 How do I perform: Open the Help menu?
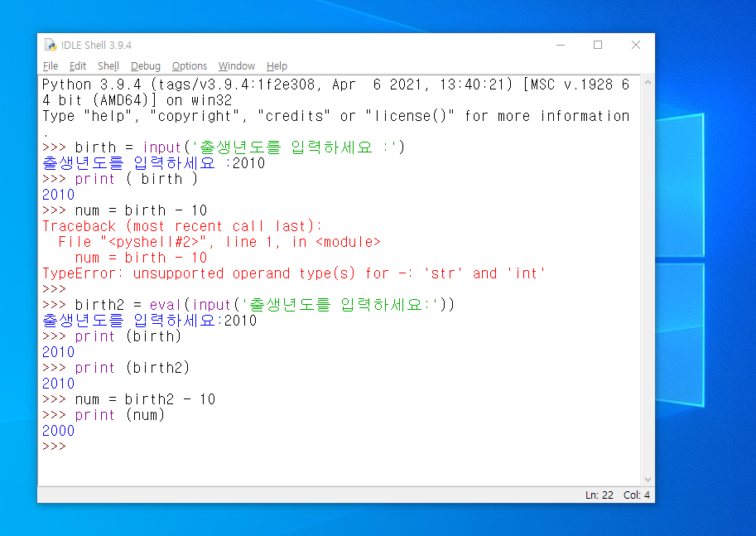pos(277,66)
